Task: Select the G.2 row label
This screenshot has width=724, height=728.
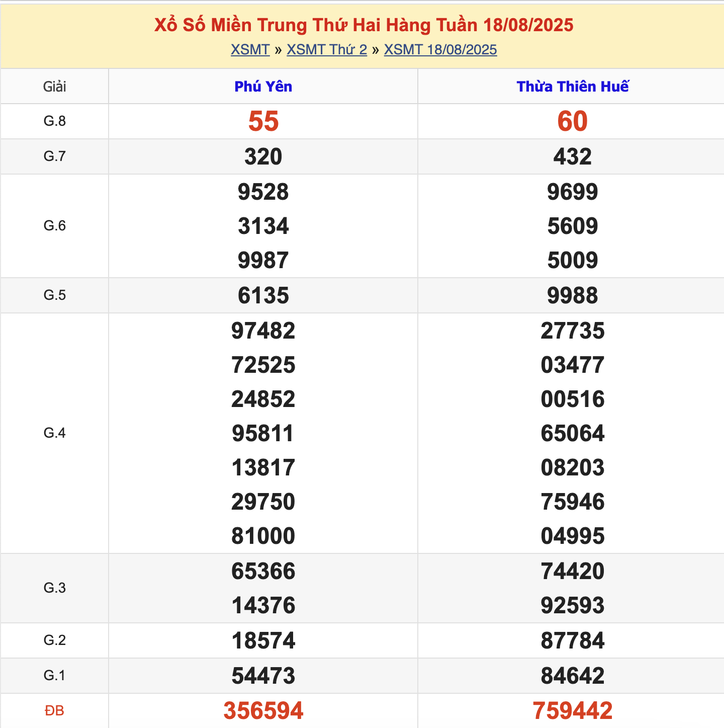Action: click(54, 640)
